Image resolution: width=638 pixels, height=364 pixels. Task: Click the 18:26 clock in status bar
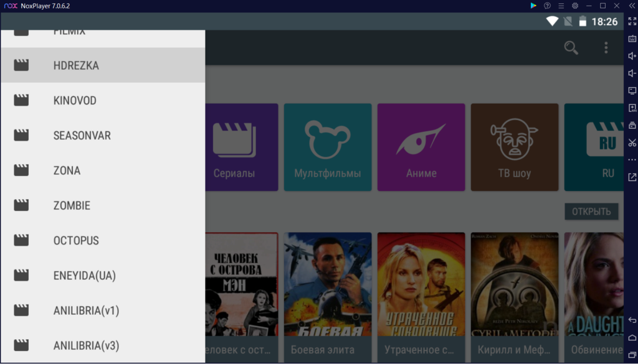[x=604, y=22]
